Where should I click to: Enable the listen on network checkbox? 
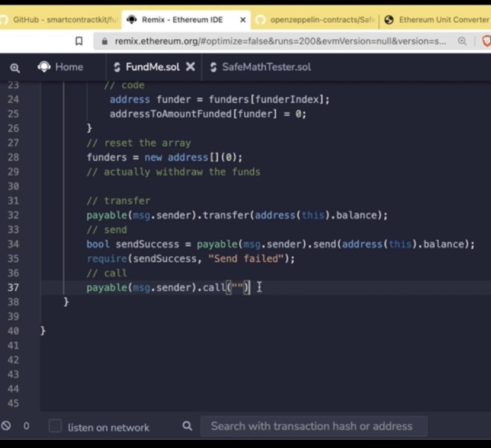[54, 427]
